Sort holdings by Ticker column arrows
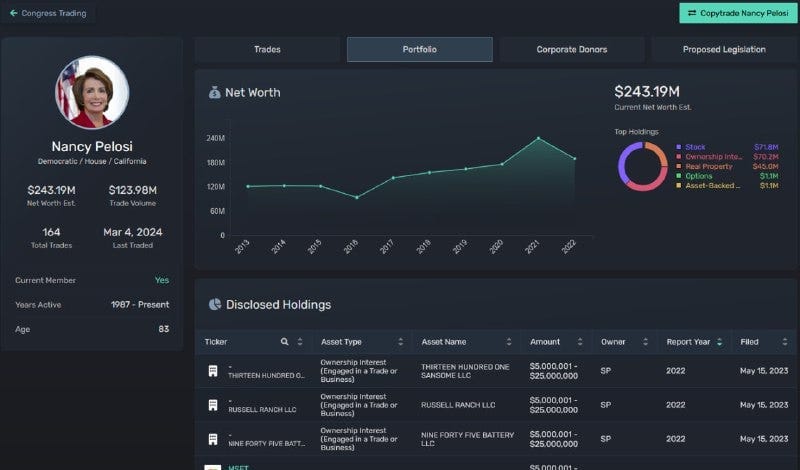This screenshot has height=470, width=800. [300, 342]
